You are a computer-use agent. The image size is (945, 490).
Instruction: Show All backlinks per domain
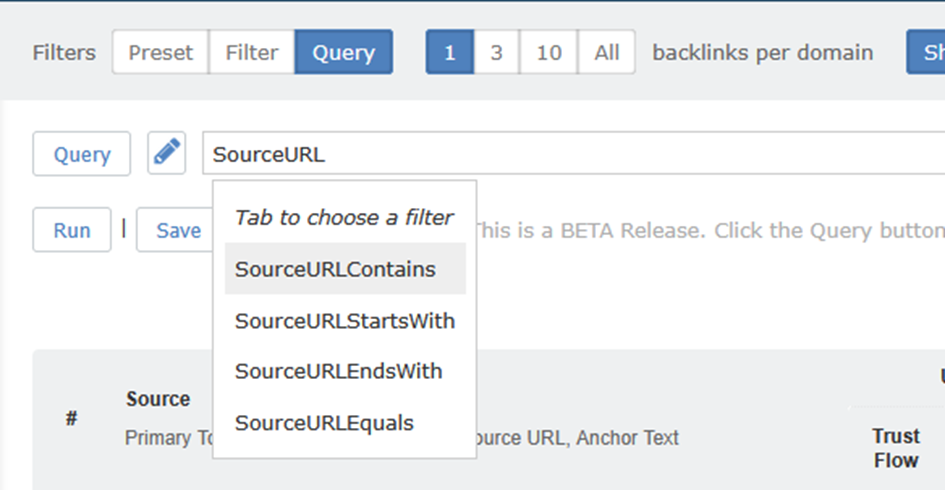pyautogui.click(x=606, y=52)
